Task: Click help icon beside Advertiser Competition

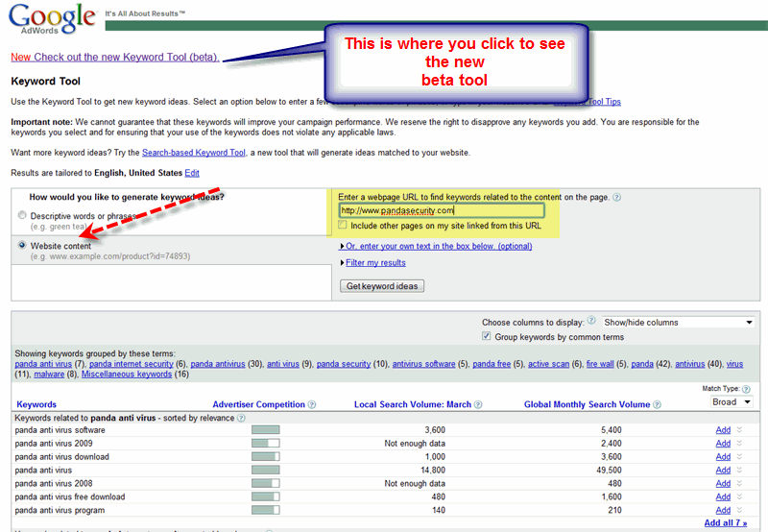Action: tap(311, 404)
